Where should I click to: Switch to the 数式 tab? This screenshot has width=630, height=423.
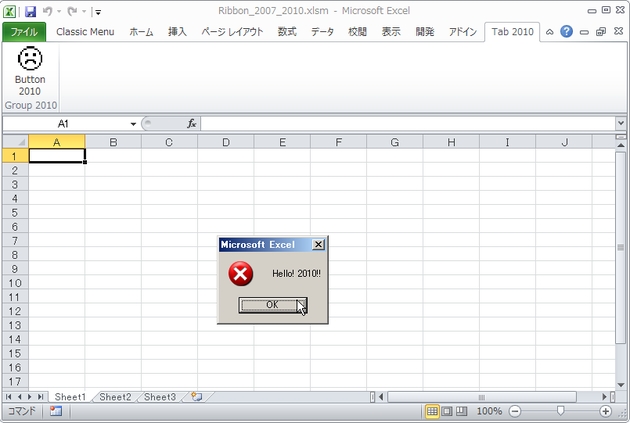pos(287,32)
